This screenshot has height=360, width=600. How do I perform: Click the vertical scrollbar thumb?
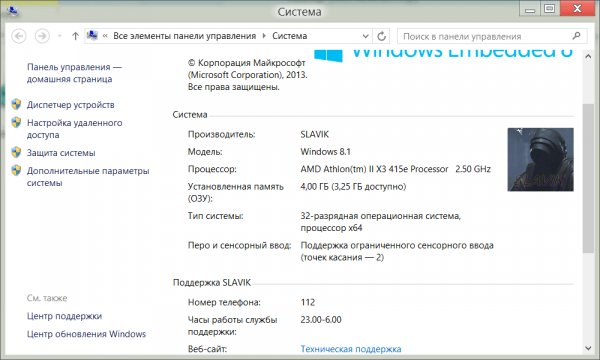pos(588,178)
